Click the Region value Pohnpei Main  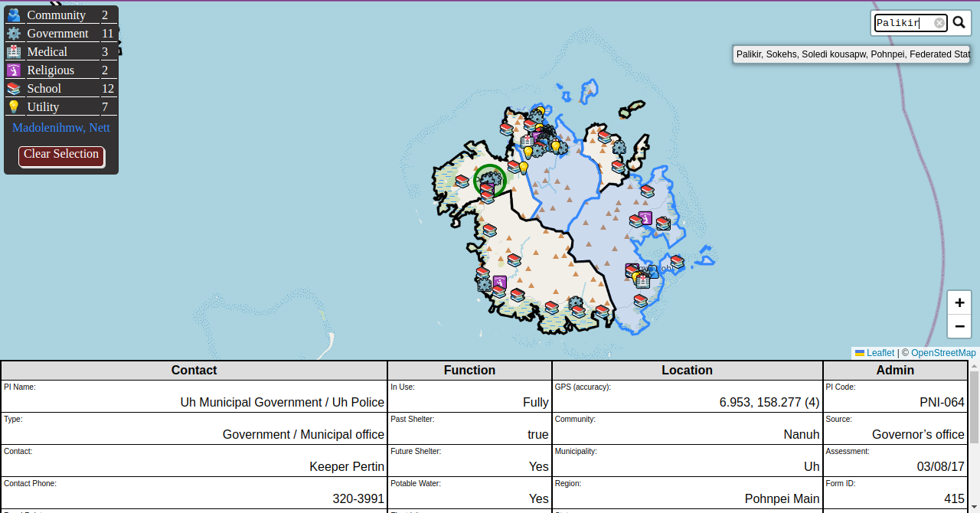point(782,498)
